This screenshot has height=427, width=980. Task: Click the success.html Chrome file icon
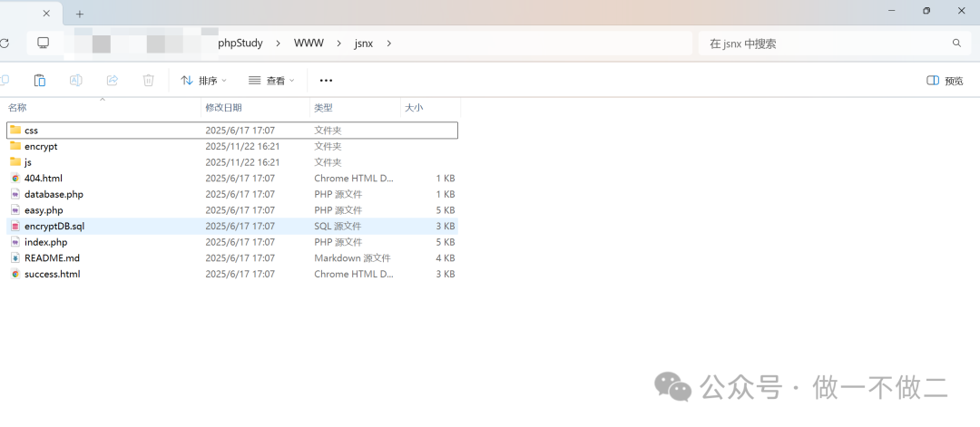(x=15, y=274)
